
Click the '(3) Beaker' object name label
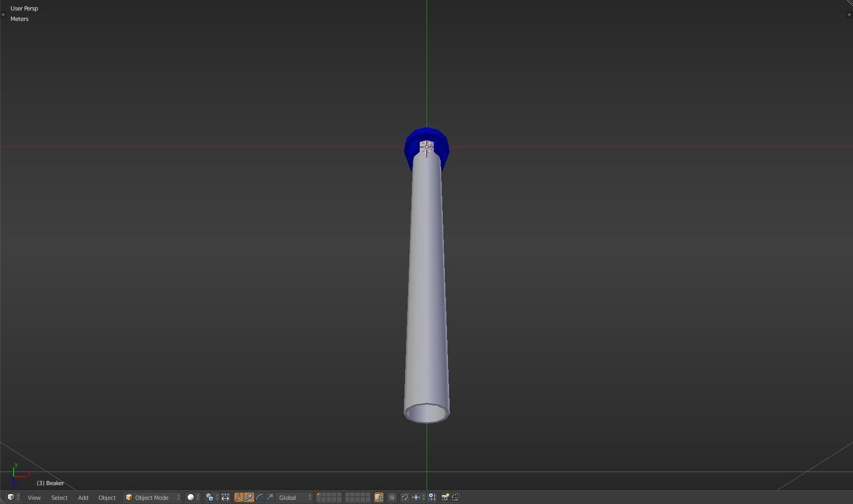coord(50,483)
